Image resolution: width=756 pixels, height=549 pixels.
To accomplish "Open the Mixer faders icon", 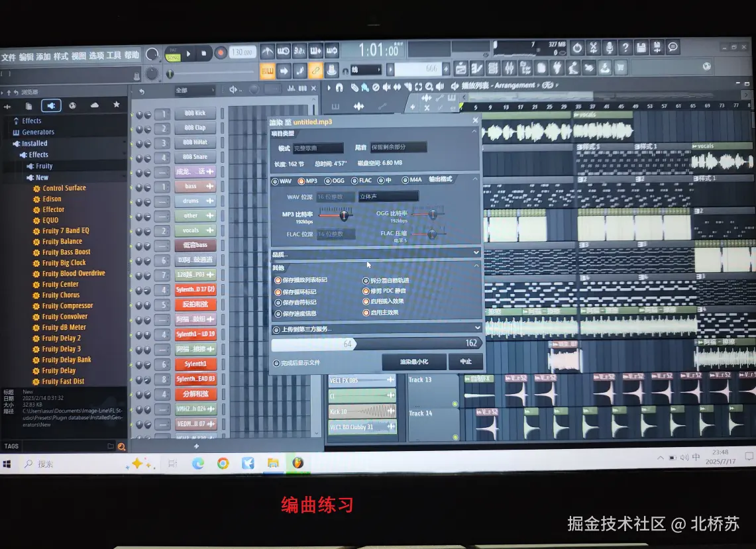I will 509,68.
